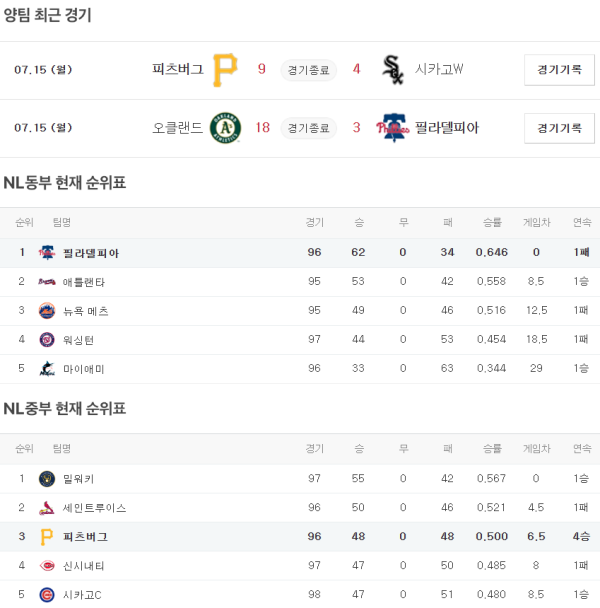
Task: Select the 피츠버그 row in NL Central standings
Action: [300, 537]
